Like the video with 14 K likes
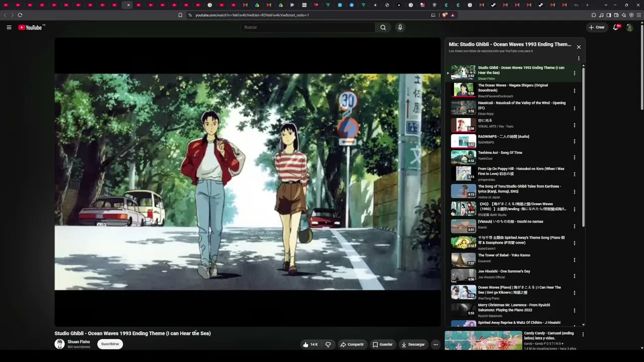Screen dimensions: 644x362 coord(310,344)
